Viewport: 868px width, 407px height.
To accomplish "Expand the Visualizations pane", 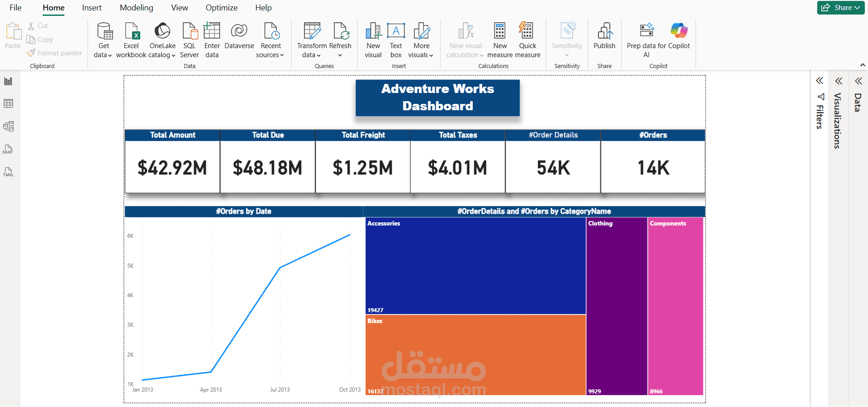I will click(839, 81).
